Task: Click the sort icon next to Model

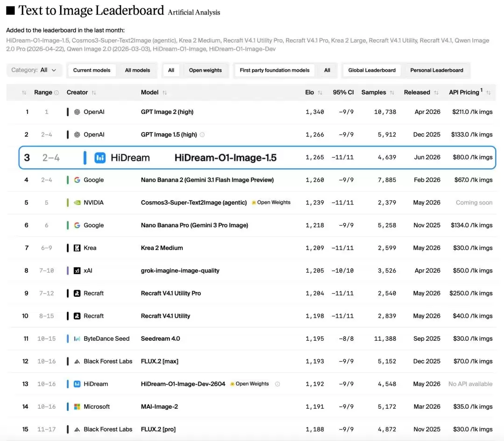Action: point(165,92)
